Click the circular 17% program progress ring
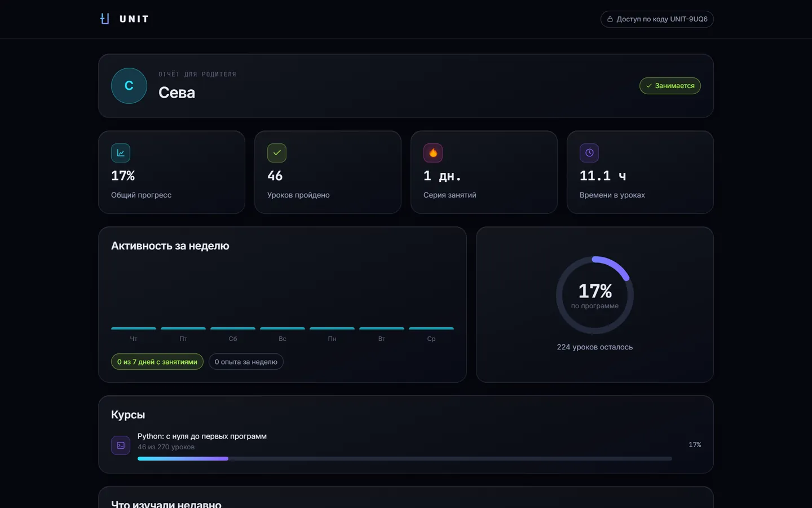This screenshot has width=812, height=508. (x=595, y=295)
